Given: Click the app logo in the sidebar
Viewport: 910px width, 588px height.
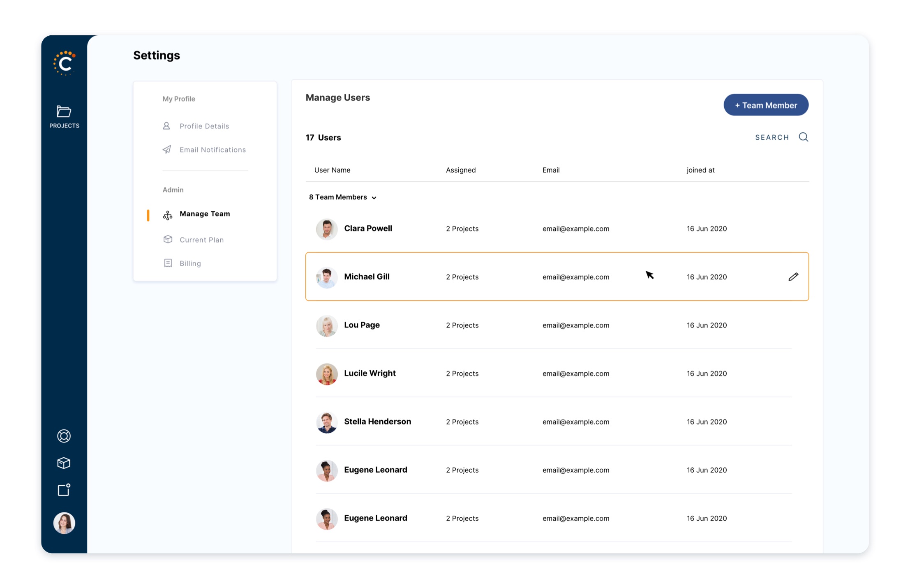Looking at the screenshot, I should pos(65,63).
